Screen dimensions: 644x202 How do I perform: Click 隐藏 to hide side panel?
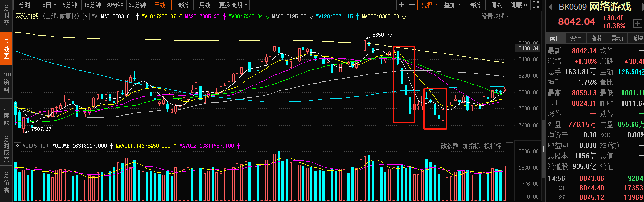[519, 5]
